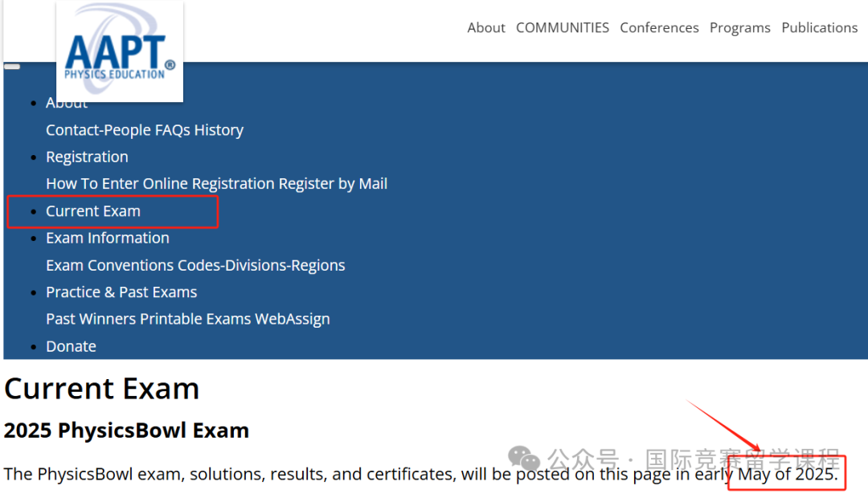Click the AAPT Physics Education logo

click(120, 51)
